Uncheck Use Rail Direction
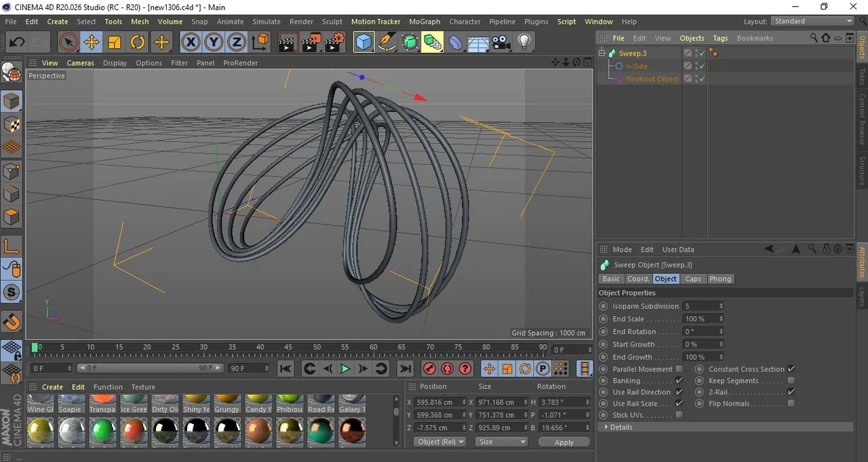 [x=679, y=392]
